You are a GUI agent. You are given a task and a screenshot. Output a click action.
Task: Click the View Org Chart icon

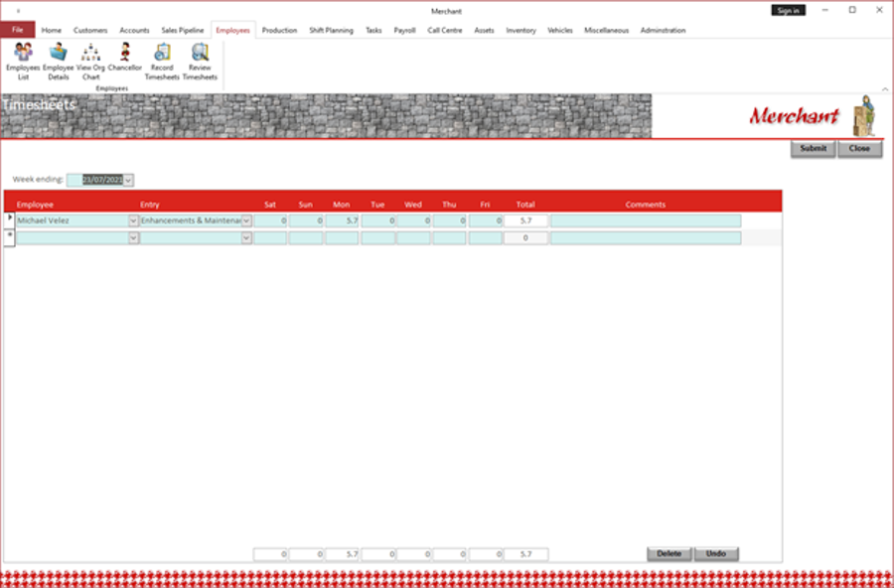(x=90, y=62)
